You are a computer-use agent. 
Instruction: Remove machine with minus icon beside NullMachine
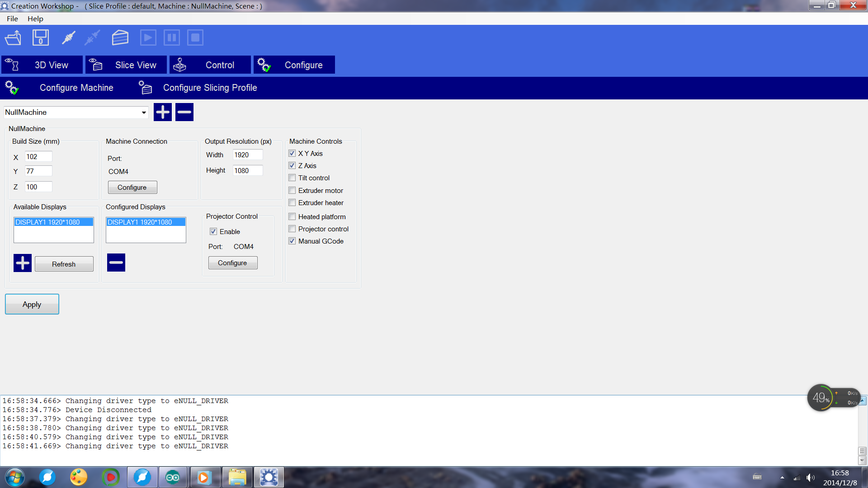pyautogui.click(x=184, y=112)
